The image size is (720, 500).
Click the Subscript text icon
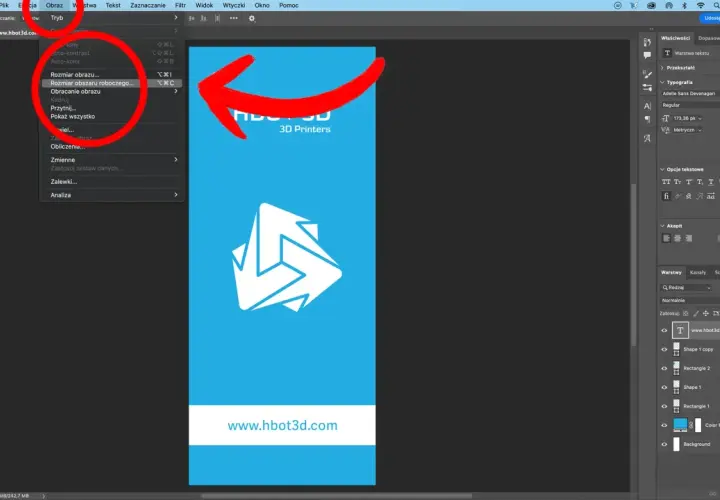pos(700,182)
